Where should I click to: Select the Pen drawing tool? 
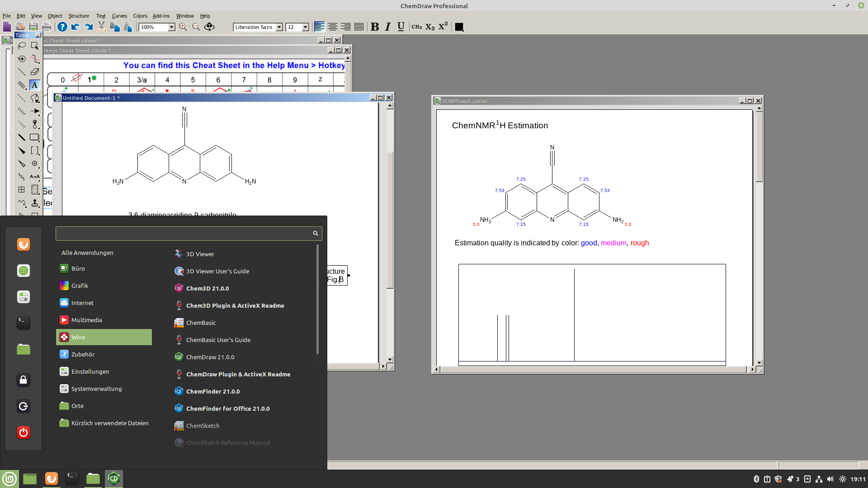35,98
